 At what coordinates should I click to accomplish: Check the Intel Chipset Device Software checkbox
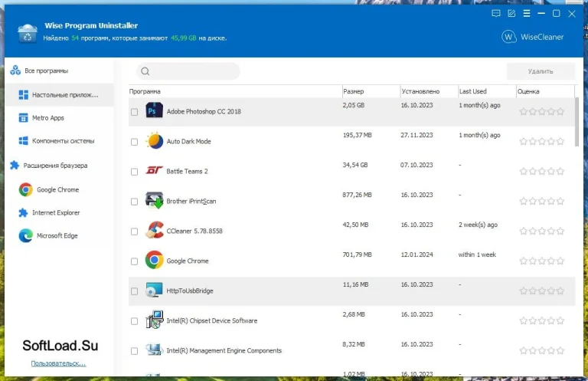pos(134,321)
